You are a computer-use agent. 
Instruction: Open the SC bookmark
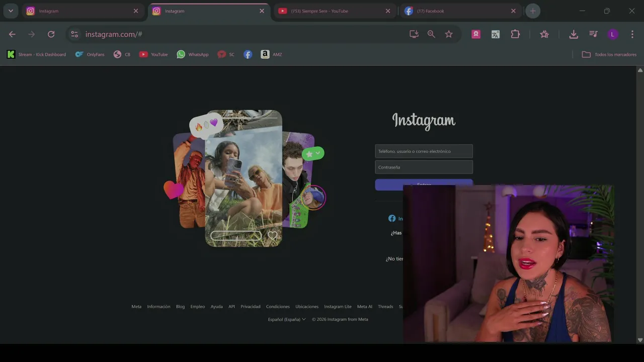click(x=226, y=54)
